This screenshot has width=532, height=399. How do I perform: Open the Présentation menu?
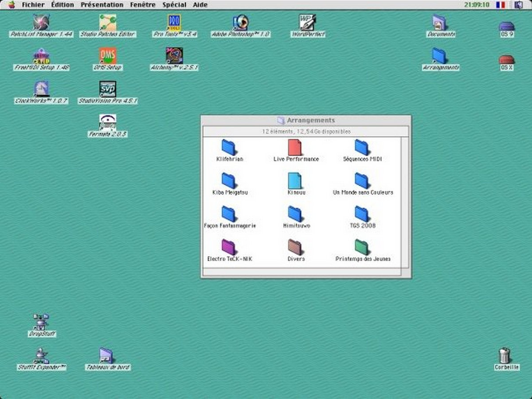[x=102, y=5]
